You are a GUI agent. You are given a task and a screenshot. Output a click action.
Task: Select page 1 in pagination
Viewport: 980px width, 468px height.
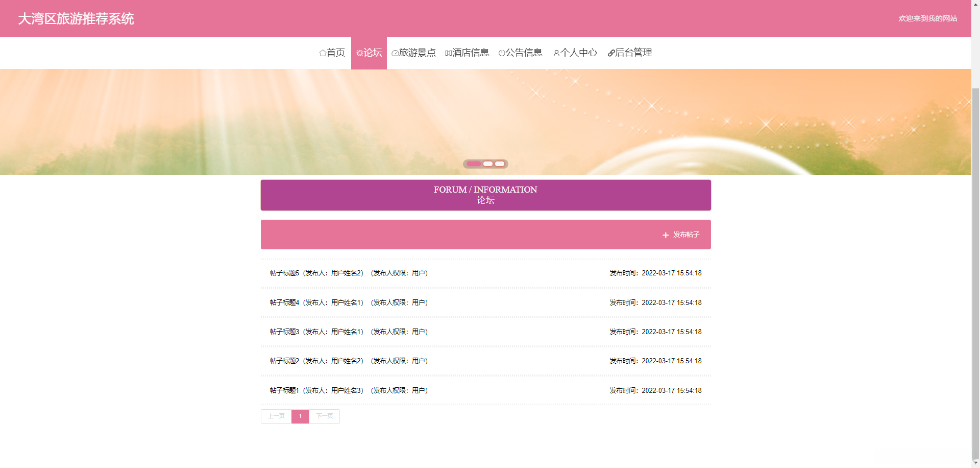point(300,416)
